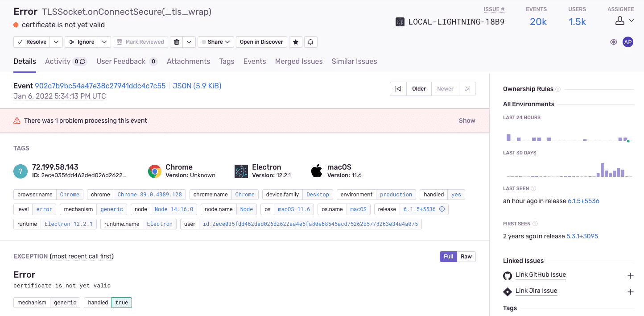The height and width of the screenshot is (316, 644).
Task: Open the User Feedback tab
Action: click(120, 61)
